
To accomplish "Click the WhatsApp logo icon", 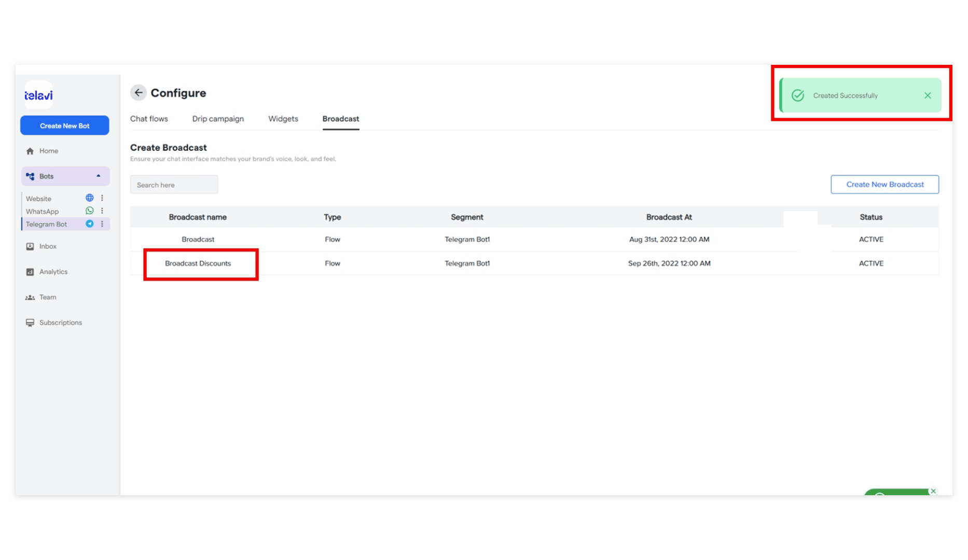I will coord(90,211).
